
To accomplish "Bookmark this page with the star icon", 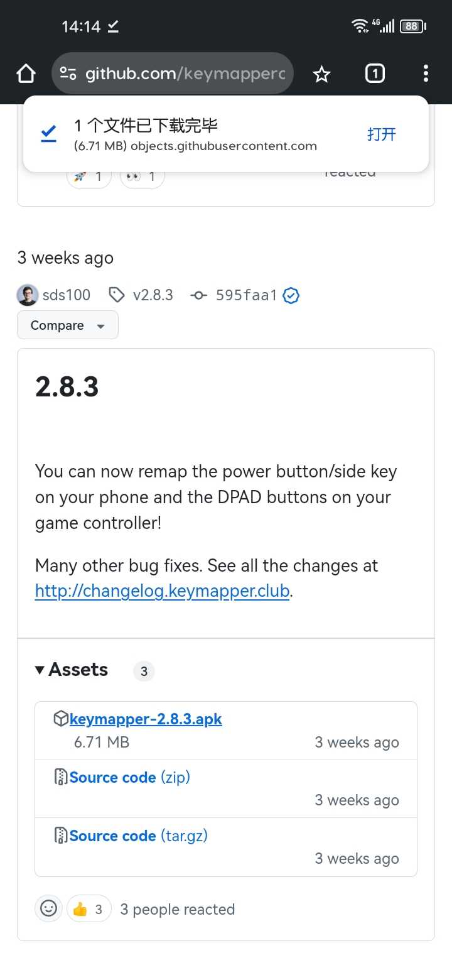I will click(321, 75).
